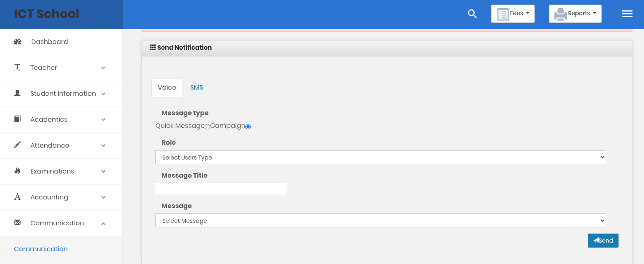Open the Select Message dropdown

pyautogui.click(x=381, y=221)
